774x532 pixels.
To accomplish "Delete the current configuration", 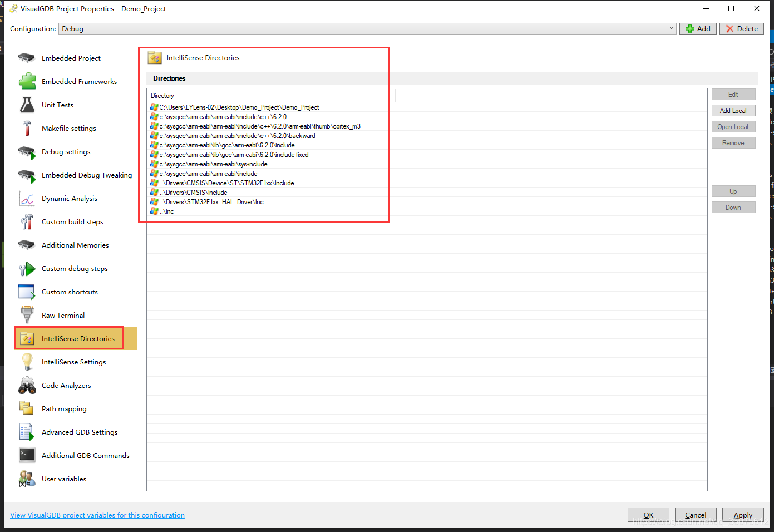I will pyautogui.click(x=742, y=28).
